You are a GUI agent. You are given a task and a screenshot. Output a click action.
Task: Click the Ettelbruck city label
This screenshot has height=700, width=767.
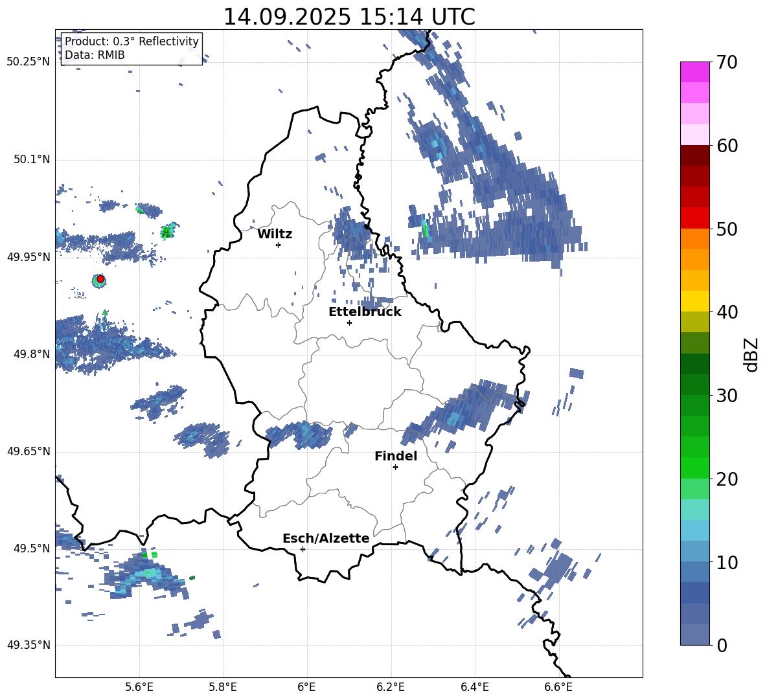pos(365,312)
